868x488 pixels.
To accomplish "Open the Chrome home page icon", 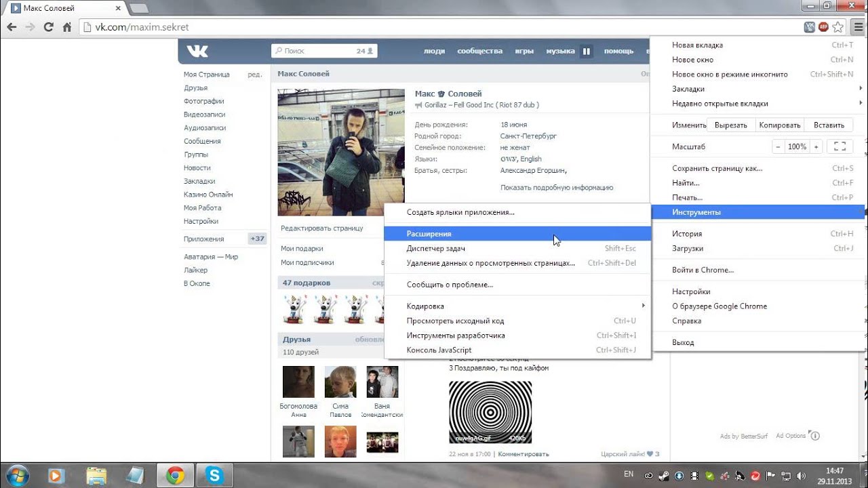I will tap(66, 27).
